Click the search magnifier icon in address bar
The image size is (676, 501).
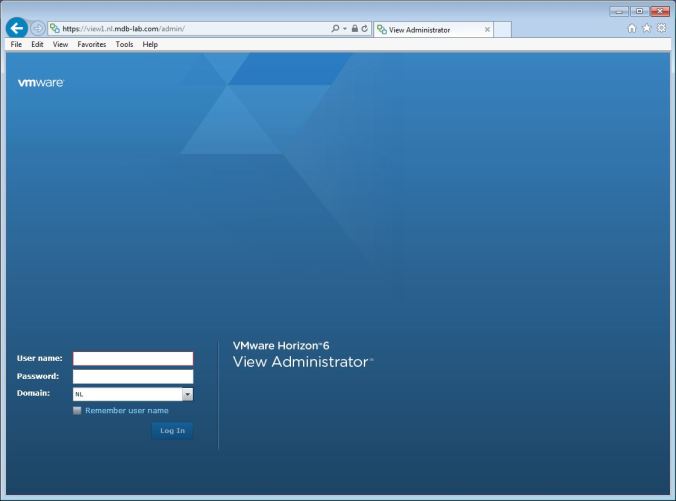[335, 29]
